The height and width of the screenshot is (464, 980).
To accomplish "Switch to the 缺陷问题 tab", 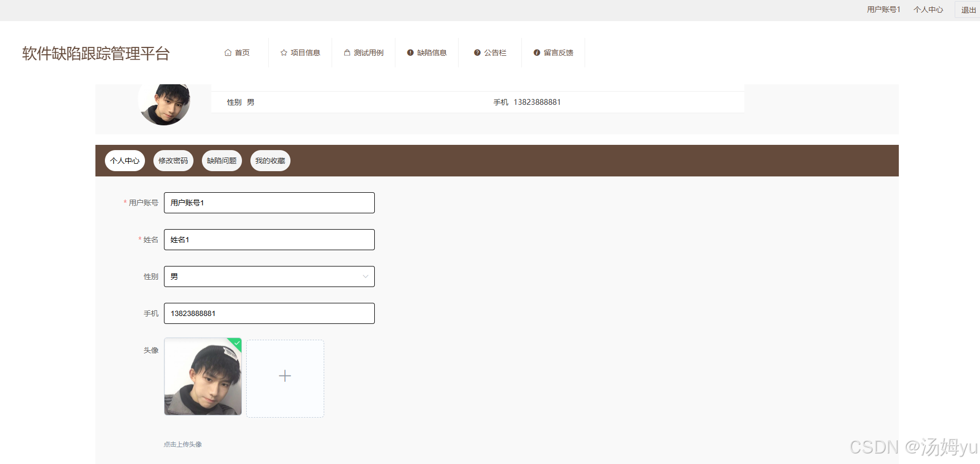I will pos(222,161).
